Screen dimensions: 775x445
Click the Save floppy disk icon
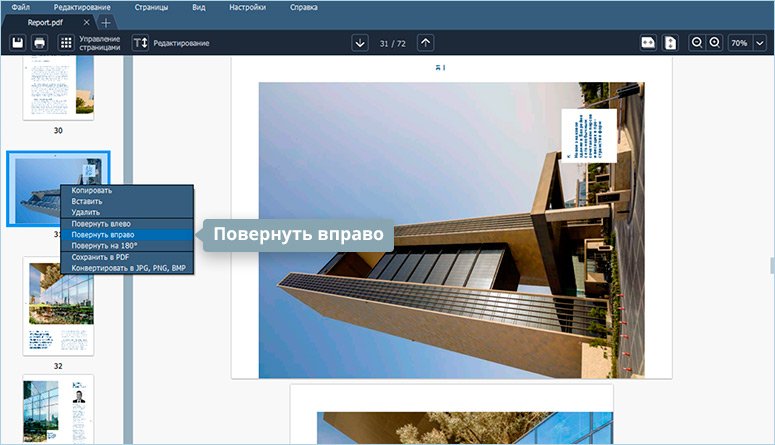17,43
